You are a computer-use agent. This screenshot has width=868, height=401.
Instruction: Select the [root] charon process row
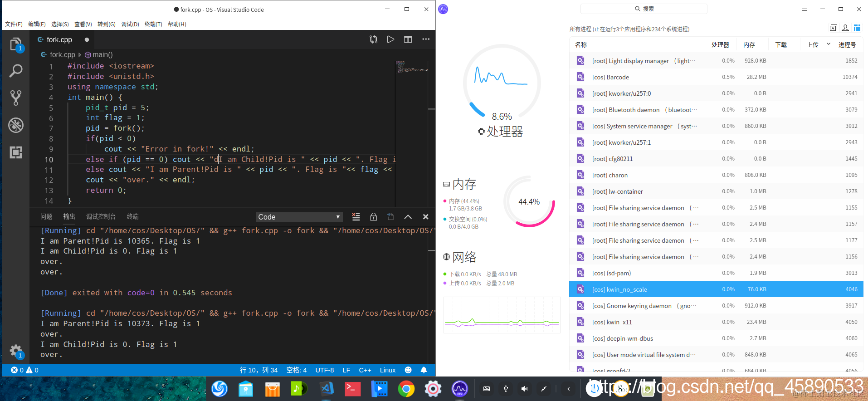(717, 175)
